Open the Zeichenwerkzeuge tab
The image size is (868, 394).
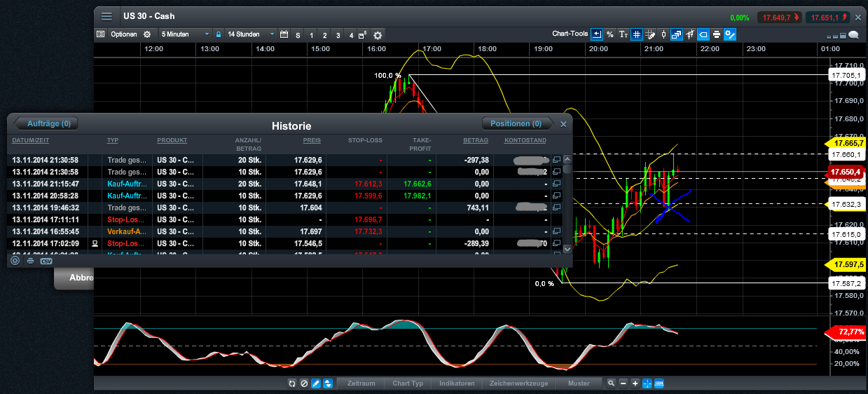pos(518,383)
